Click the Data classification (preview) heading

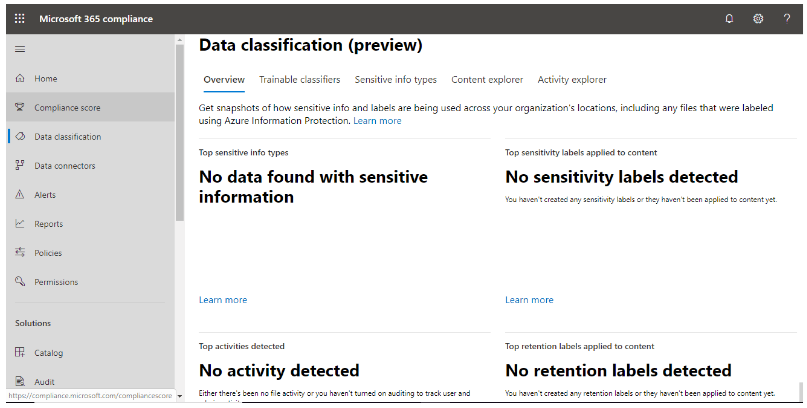[310, 45]
